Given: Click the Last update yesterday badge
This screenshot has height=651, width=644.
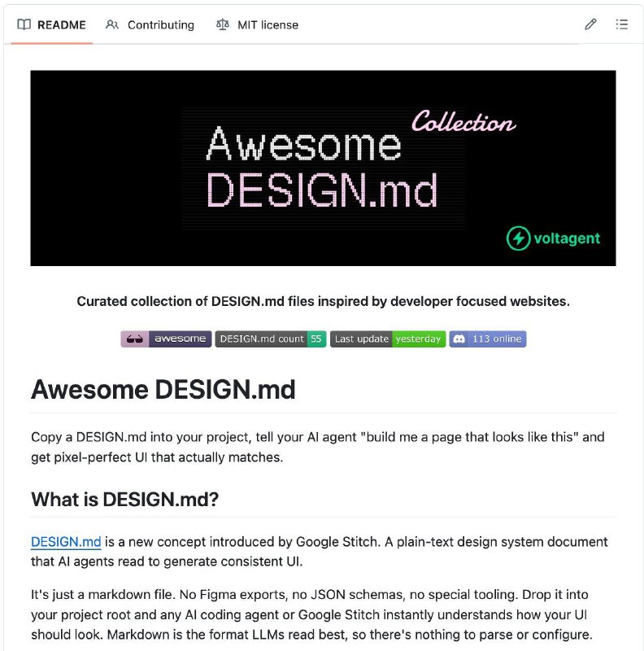Looking at the screenshot, I should coord(388,339).
